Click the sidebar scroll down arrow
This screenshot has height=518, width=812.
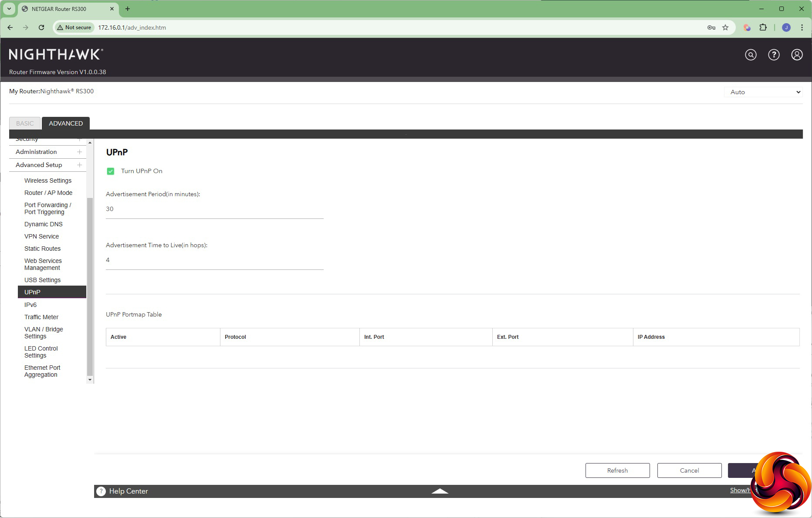coord(90,380)
